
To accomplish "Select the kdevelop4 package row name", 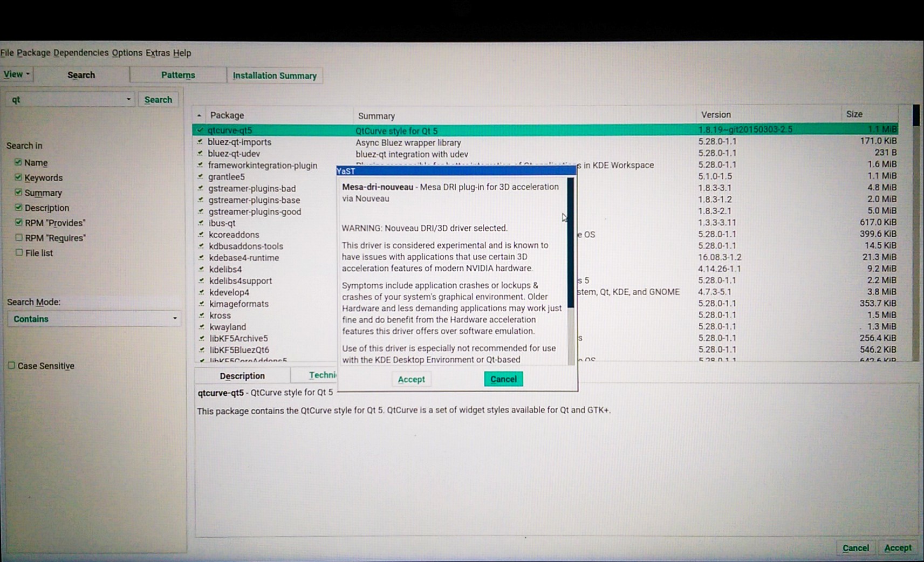I will 229,292.
